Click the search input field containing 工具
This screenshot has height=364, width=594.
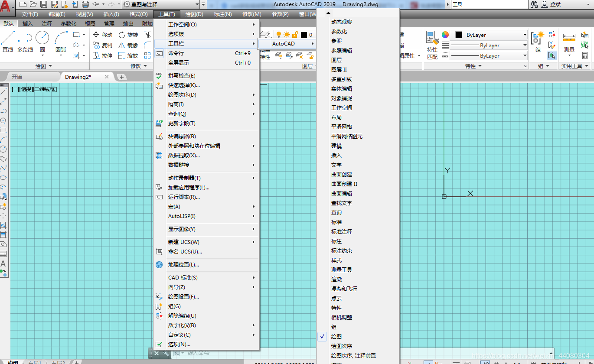(x=489, y=4)
